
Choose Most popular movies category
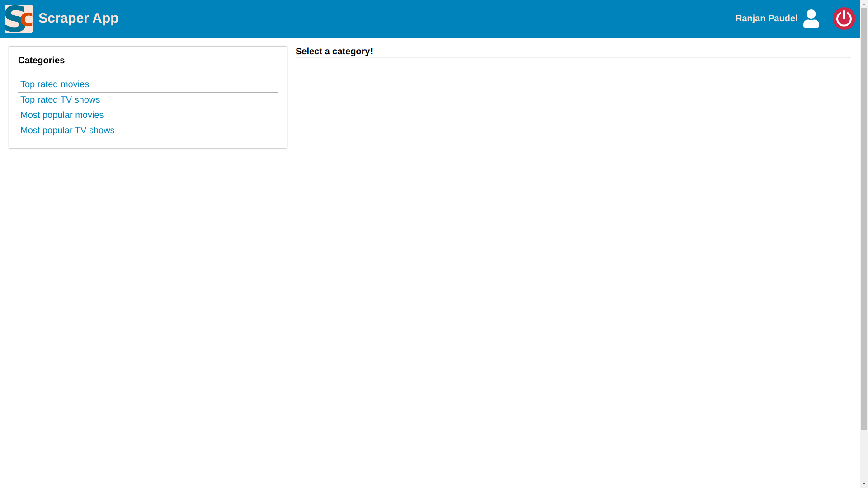pyautogui.click(x=62, y=115)
